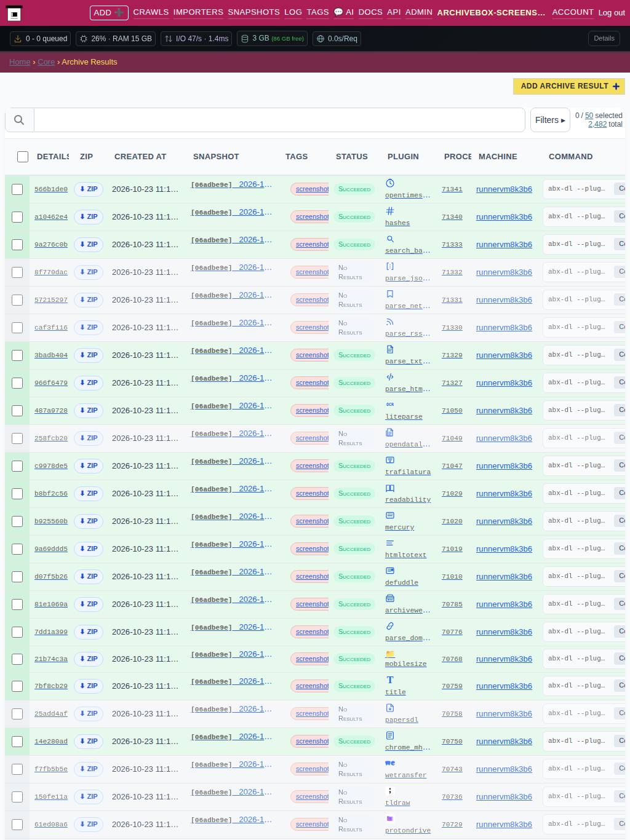Click the mobilesize folder plugin icon
This screenshot has width=630, height=840.
pyautogui.click(x=389, y=654)
